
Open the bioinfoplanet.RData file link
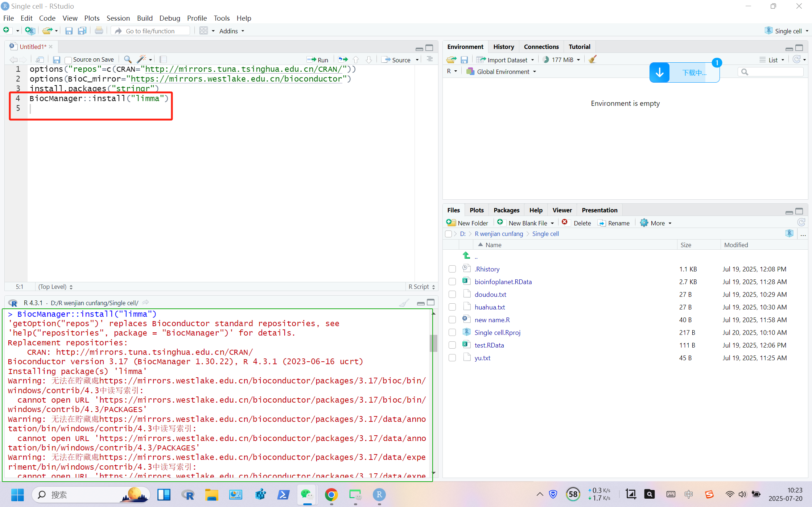[x=503, y=282]
